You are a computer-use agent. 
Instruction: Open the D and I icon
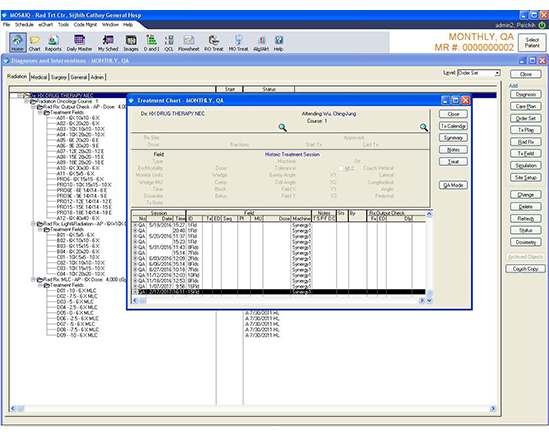coord(151,43)
